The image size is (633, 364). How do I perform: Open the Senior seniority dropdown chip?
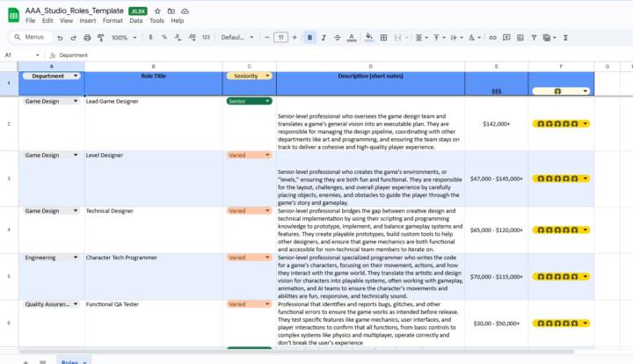tap(249, 101)
